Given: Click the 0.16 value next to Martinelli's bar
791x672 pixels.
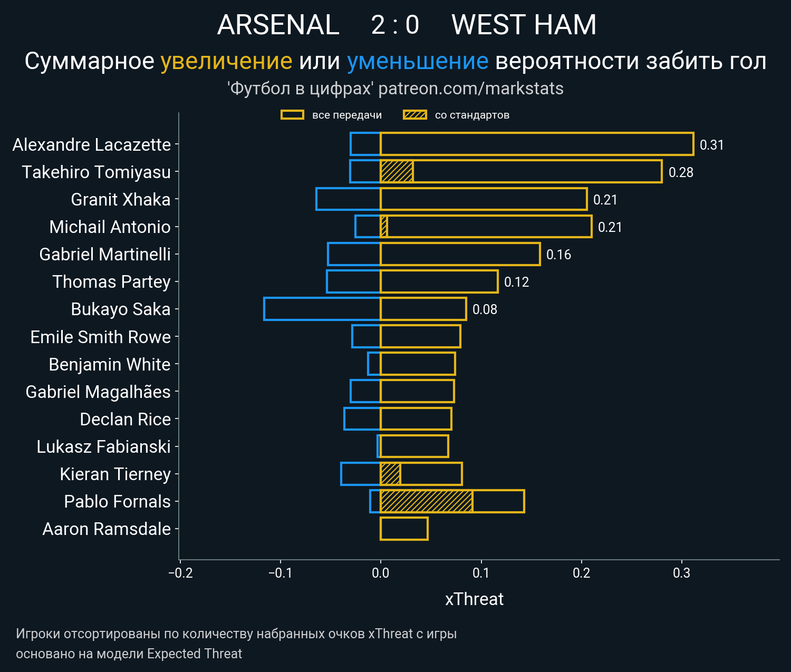Looking at the screenshot, I should pyautogui.click(x=558, y=255).
